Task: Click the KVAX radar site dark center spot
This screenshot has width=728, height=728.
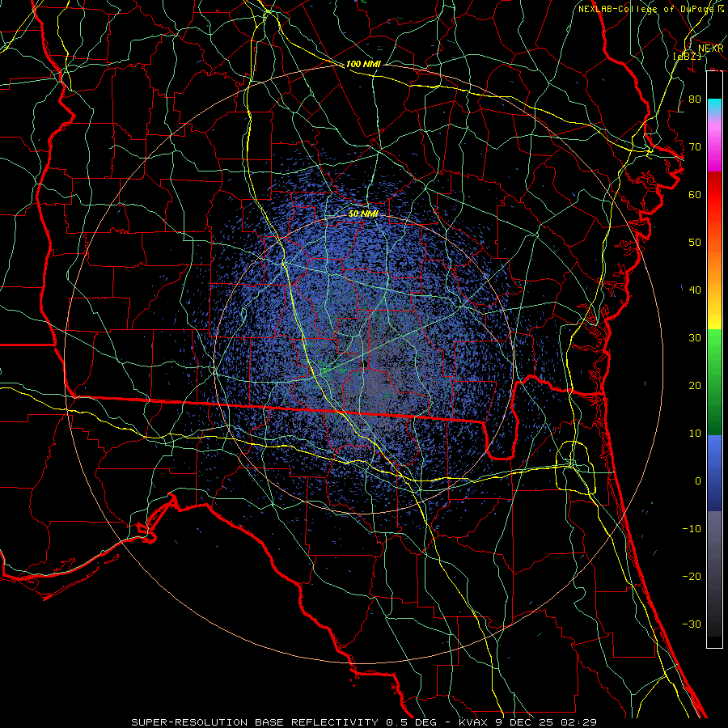Action: (366, 363)
